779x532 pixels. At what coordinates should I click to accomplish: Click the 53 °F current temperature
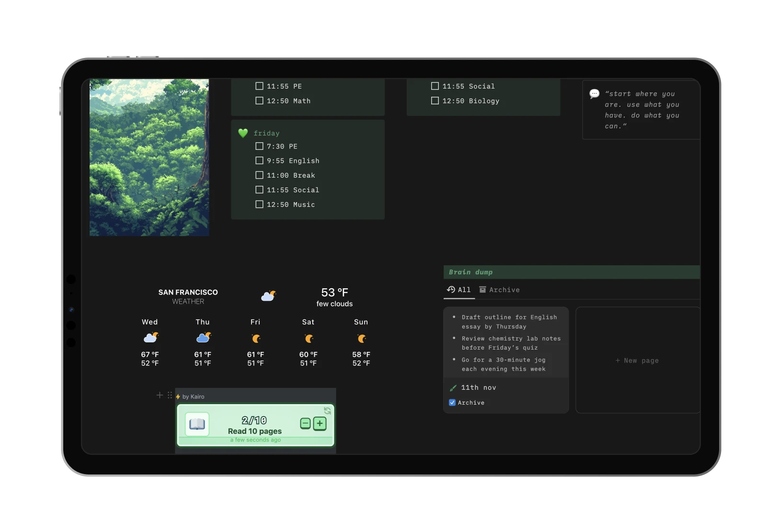(334, 292)
